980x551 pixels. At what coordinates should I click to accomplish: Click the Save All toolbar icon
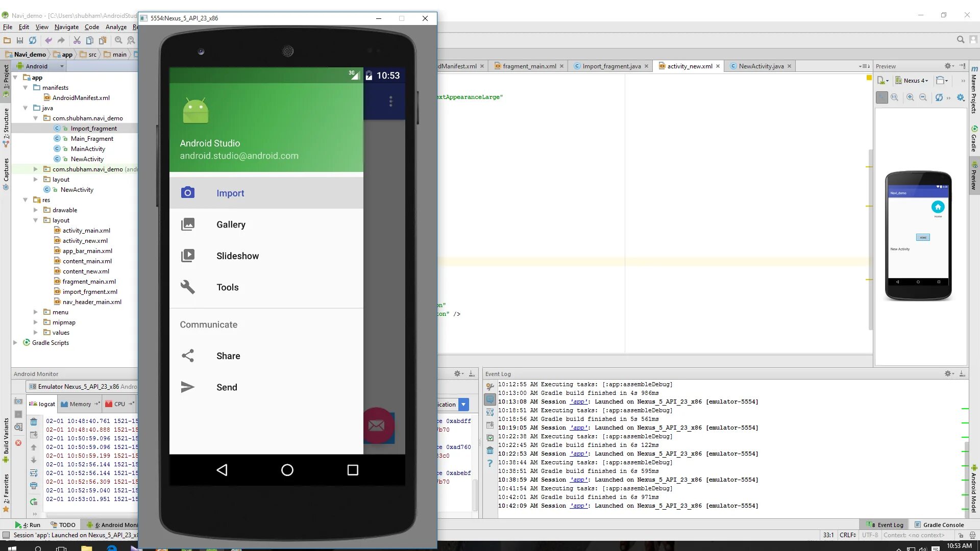pos(20,40)
